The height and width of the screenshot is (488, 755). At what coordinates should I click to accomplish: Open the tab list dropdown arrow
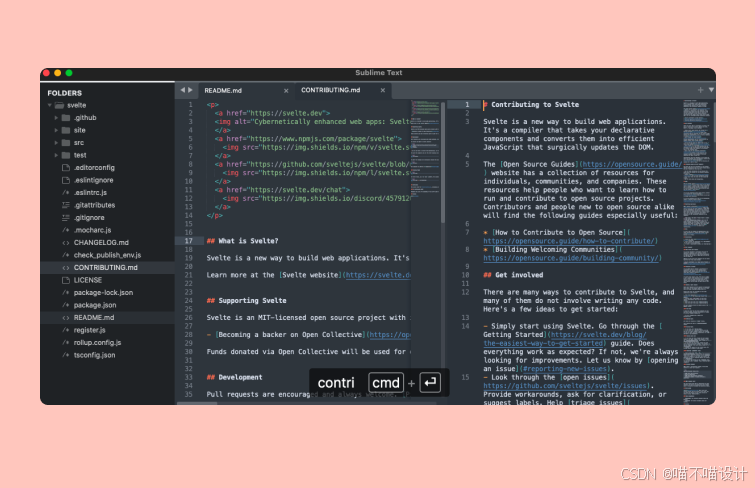(711, 90)
